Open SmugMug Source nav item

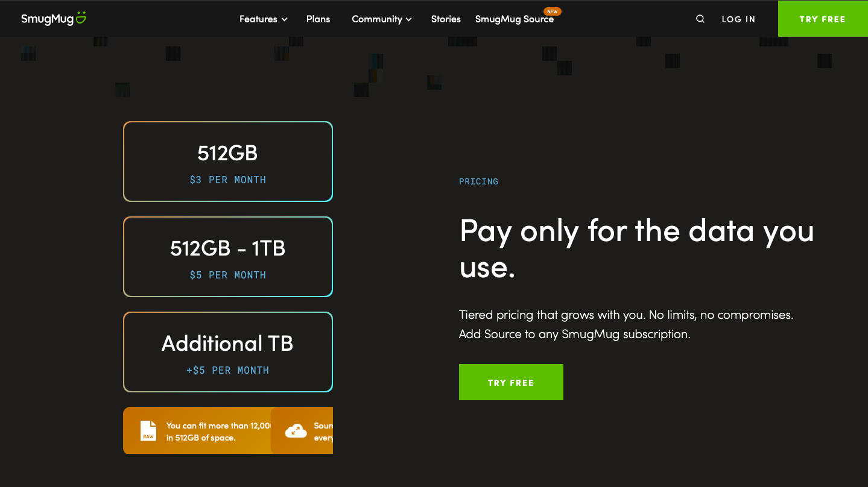515,19
